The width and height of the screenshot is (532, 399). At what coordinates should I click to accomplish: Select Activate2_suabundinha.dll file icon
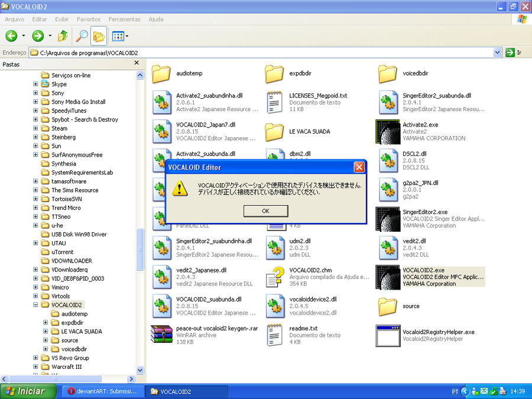[161, 102]
